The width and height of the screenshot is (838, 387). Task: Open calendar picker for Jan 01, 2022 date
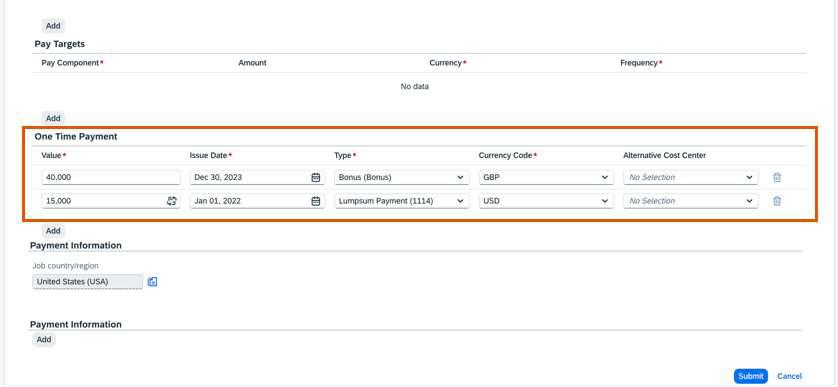(x=316, y=201)
